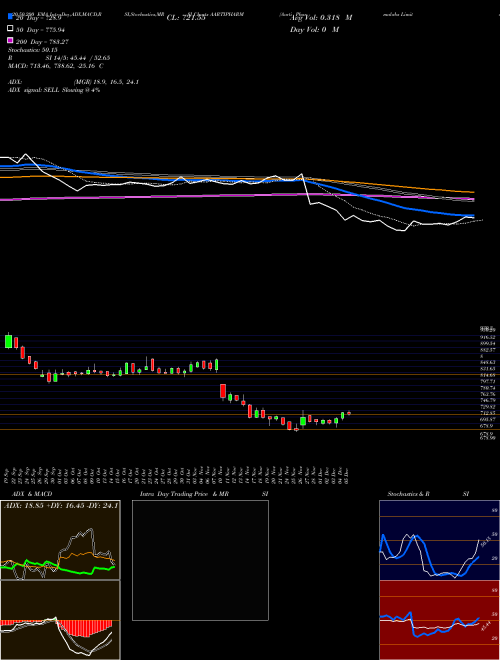Viewport: 500px width, 660px height.
Task: Select the '200 Day - 788.27' legend text
Action: 42,42
